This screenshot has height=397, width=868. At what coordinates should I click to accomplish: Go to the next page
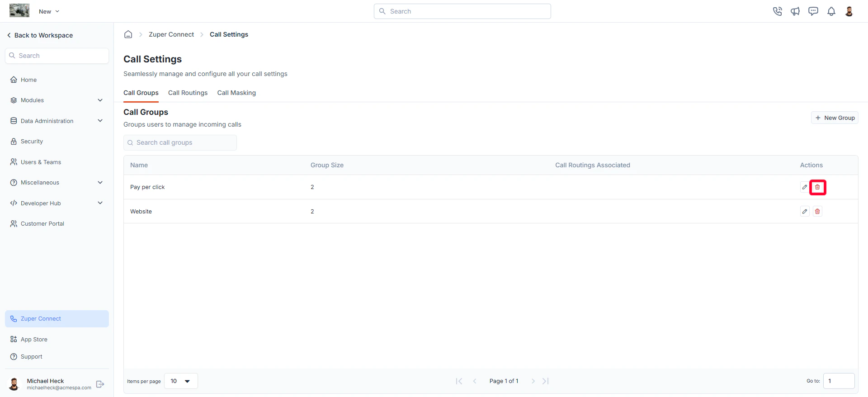tap(533, 381)
